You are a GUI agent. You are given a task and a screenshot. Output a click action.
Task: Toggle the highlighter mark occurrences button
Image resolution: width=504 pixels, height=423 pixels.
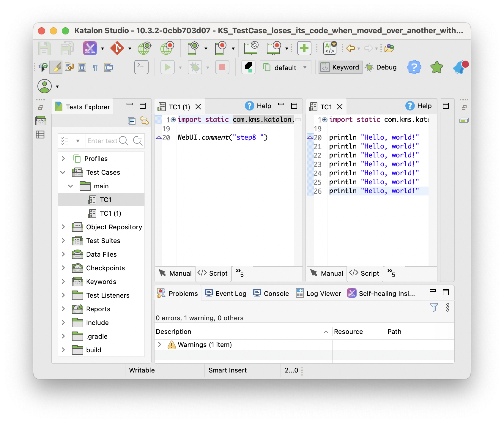click(56, 67)
